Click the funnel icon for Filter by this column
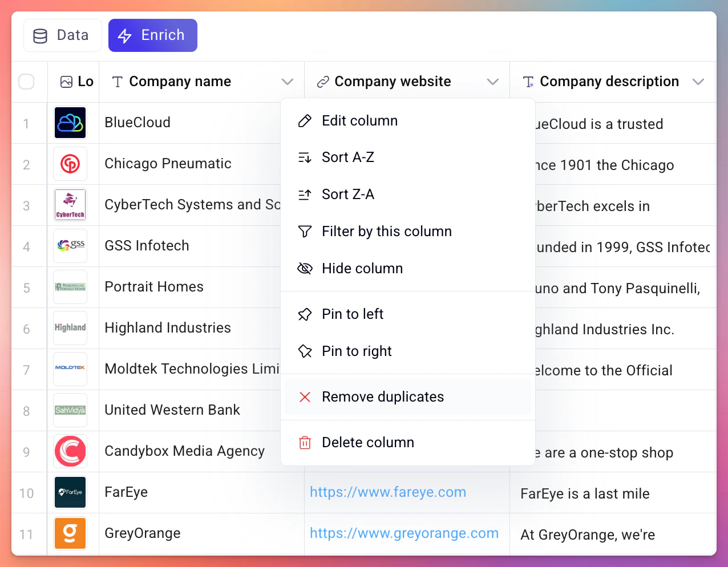This screenshot has width=728, height=567. click(305, 232)
